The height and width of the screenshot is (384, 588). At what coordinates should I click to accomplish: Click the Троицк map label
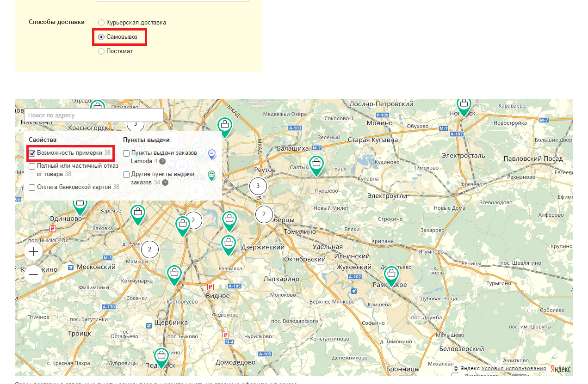click(80, 333)
